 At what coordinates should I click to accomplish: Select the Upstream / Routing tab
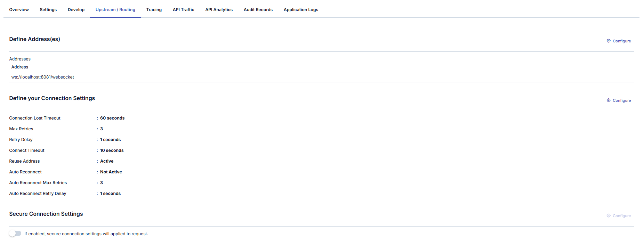[115, 10]
